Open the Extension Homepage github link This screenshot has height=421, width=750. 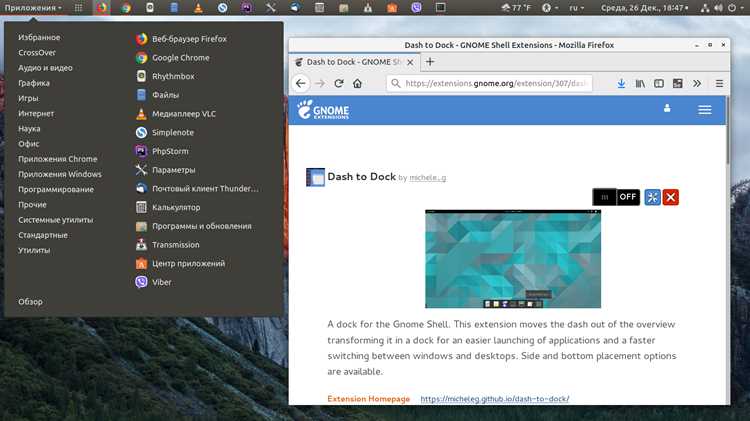pos(495,399)
